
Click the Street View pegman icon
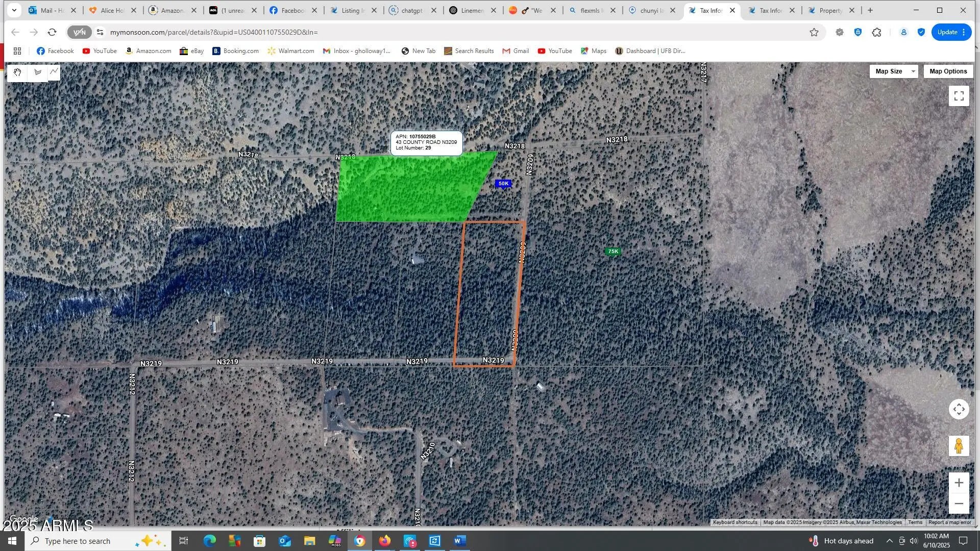pyautogui.click(x=959, y=446)
